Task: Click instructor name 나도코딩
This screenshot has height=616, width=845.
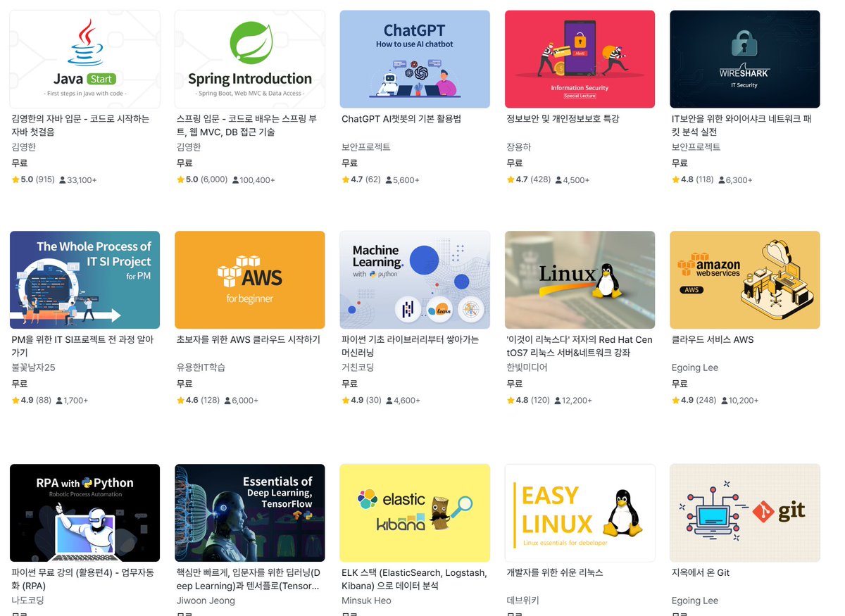Action: coord(28,601)
